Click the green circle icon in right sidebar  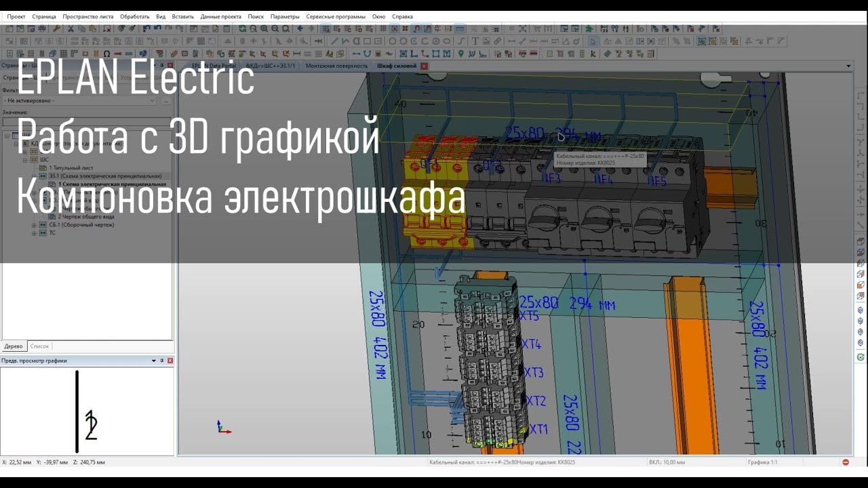861,357
